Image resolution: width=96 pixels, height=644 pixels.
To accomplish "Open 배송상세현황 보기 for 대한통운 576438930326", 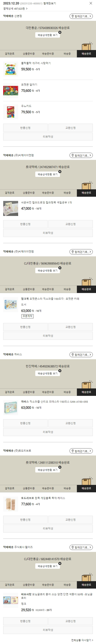I will tap(47, 35).
